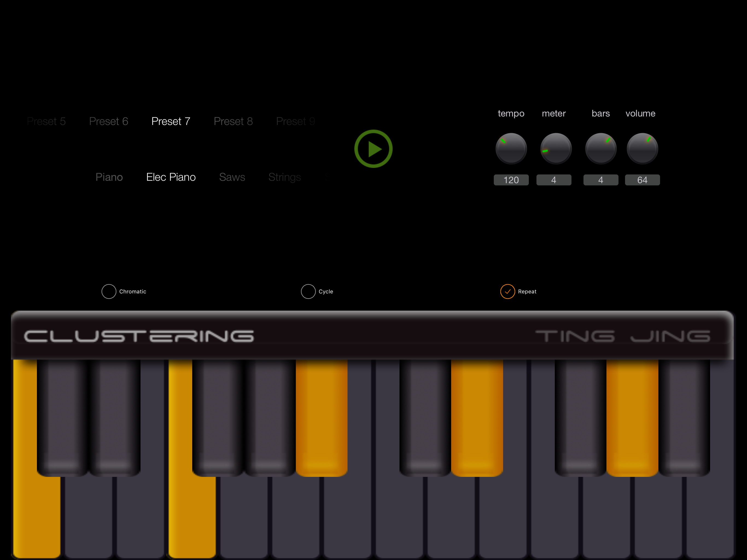This screenshot has height=560, width=747.
Task: Click the volume value box showing 64
Action: click(642, 180)
